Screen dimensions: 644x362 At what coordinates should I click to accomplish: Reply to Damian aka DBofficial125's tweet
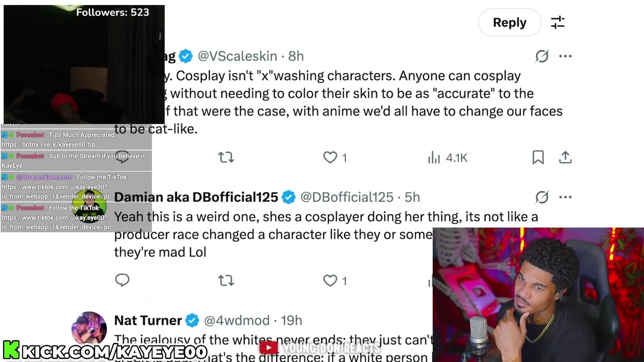point(122,281)
